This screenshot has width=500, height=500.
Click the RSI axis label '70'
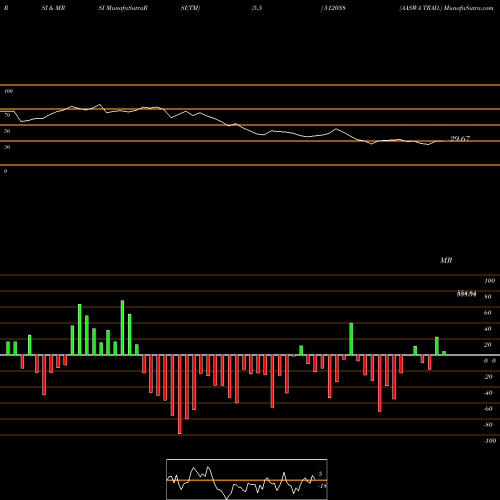pos(7,115)
